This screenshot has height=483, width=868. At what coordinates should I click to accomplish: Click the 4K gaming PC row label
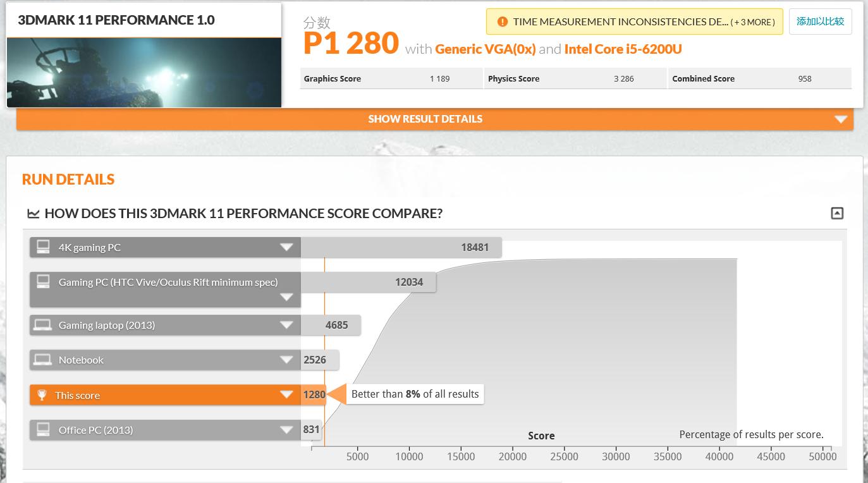(90, 247)
